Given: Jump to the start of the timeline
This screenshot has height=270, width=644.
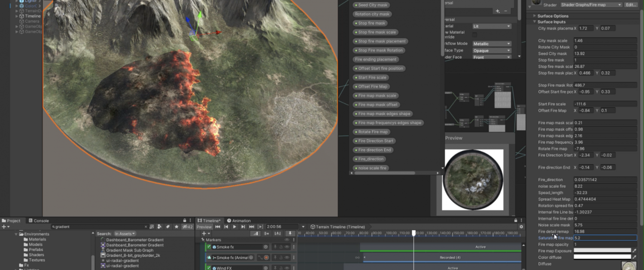Looking at the screenshot, I should (218, 227).
